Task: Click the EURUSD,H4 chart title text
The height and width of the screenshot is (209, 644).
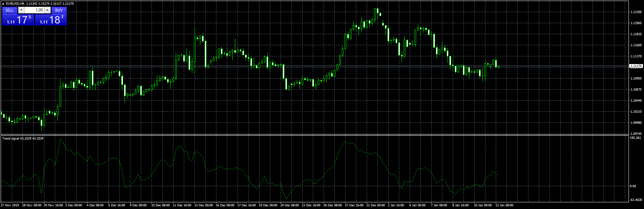Action: point(15,4)
